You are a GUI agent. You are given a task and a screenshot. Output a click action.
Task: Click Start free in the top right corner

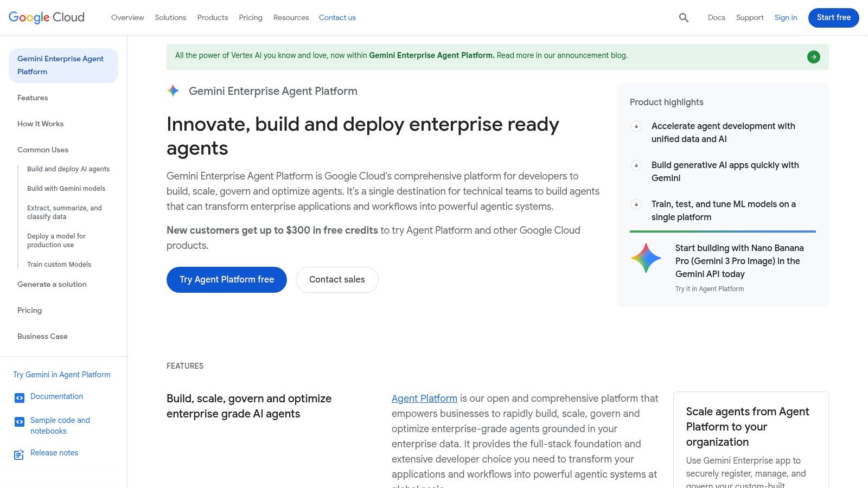tap(833, 17)
